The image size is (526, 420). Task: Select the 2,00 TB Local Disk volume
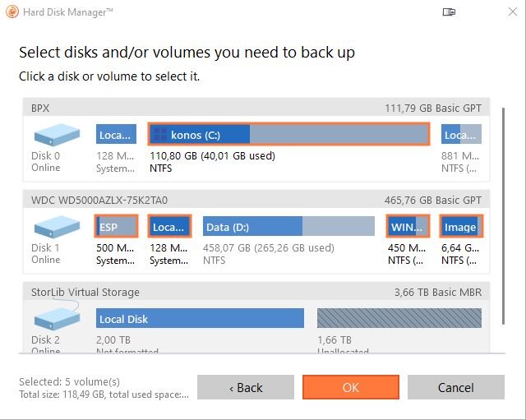pyautogui.click(x=200, y=319)
